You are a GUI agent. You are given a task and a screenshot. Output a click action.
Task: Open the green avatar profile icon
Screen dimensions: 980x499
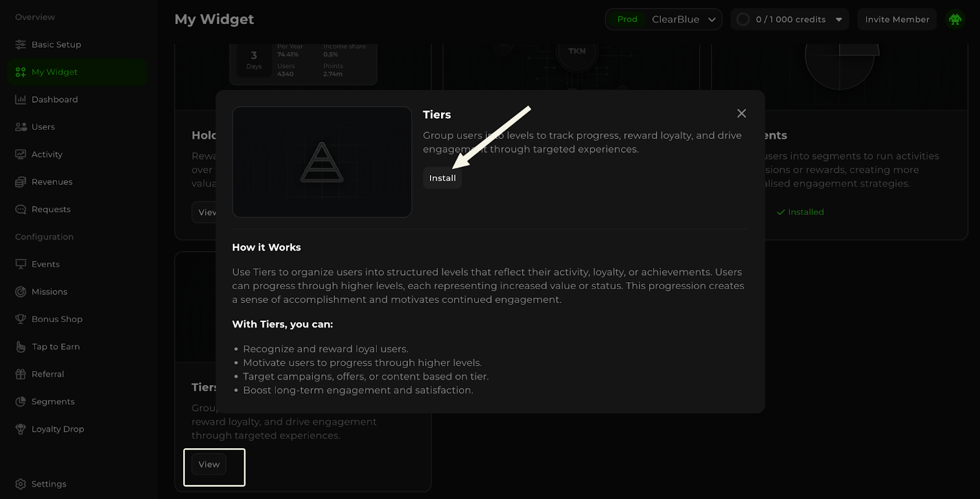pyautogui.click(x=955, y=20)
